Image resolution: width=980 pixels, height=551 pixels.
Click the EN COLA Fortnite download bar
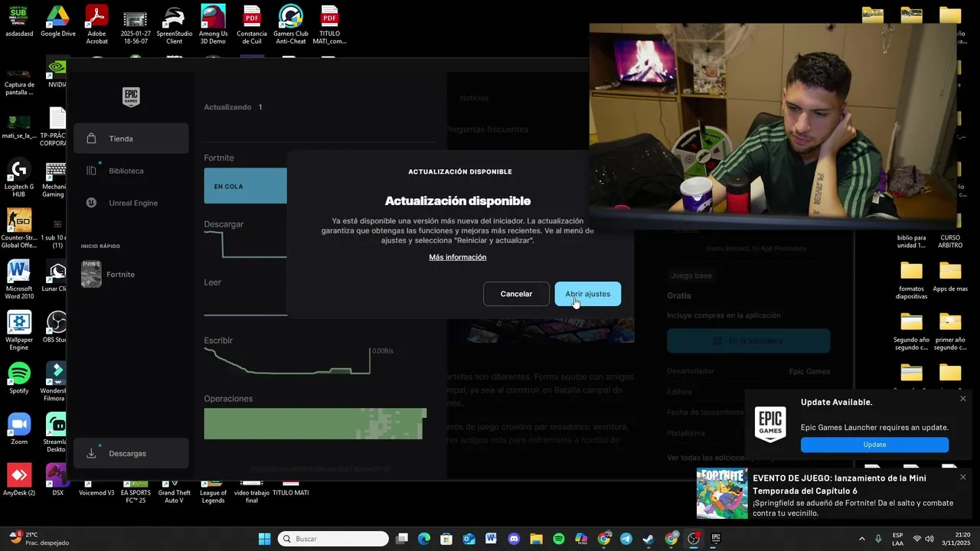pos(245,186)
